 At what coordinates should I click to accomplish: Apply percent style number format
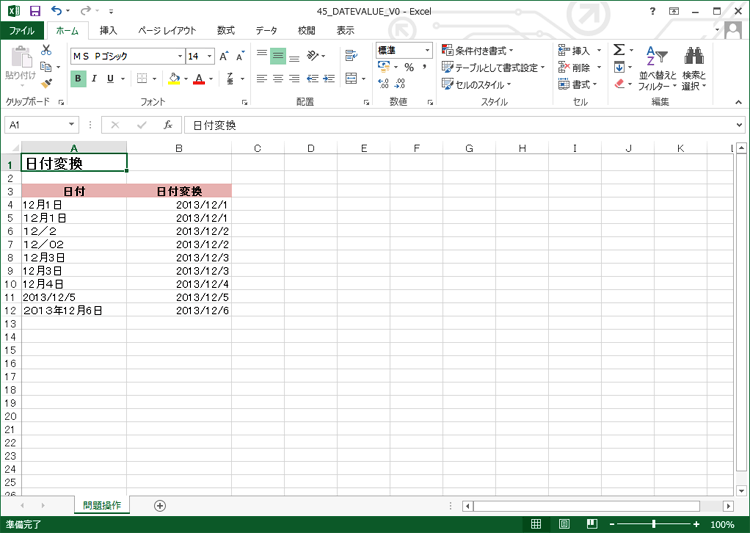pyautogui.click(x=409, y=67)
